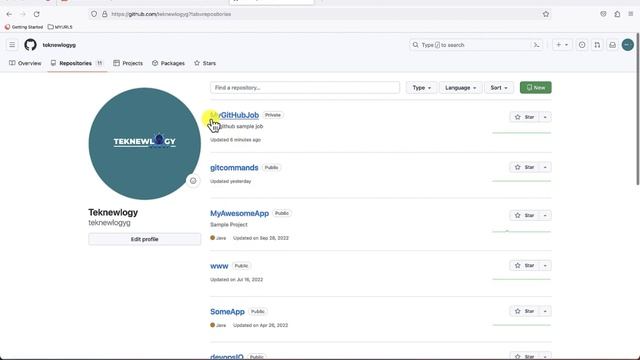The height and width of the screenshot is (360, 640).
Task: Switch to the Packages tab
Action: (168, 63)
